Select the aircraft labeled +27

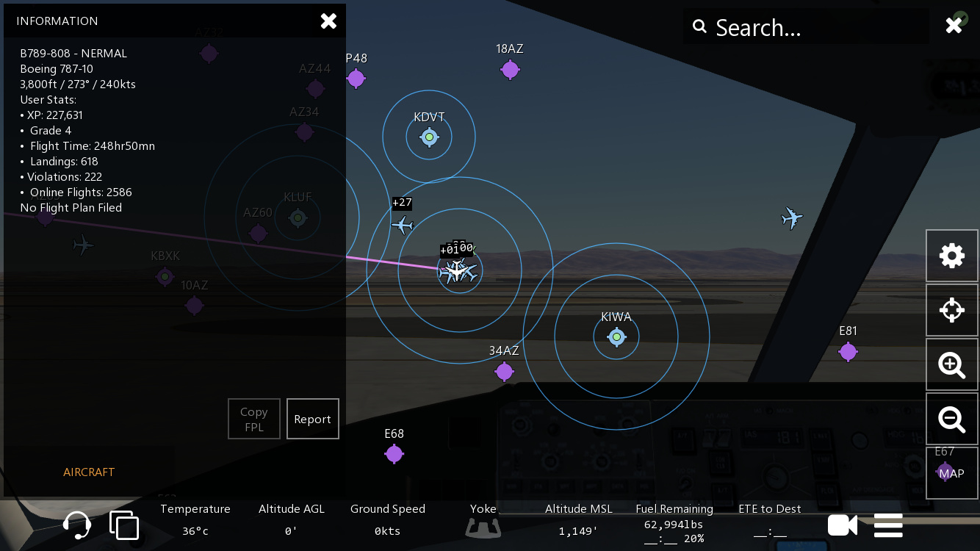(x=403, y=225)
